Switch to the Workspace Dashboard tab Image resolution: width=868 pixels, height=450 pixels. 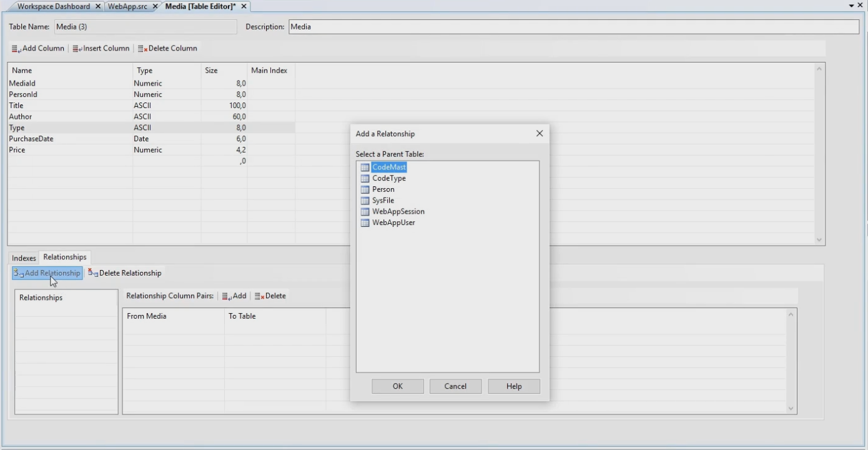point(53,6)
